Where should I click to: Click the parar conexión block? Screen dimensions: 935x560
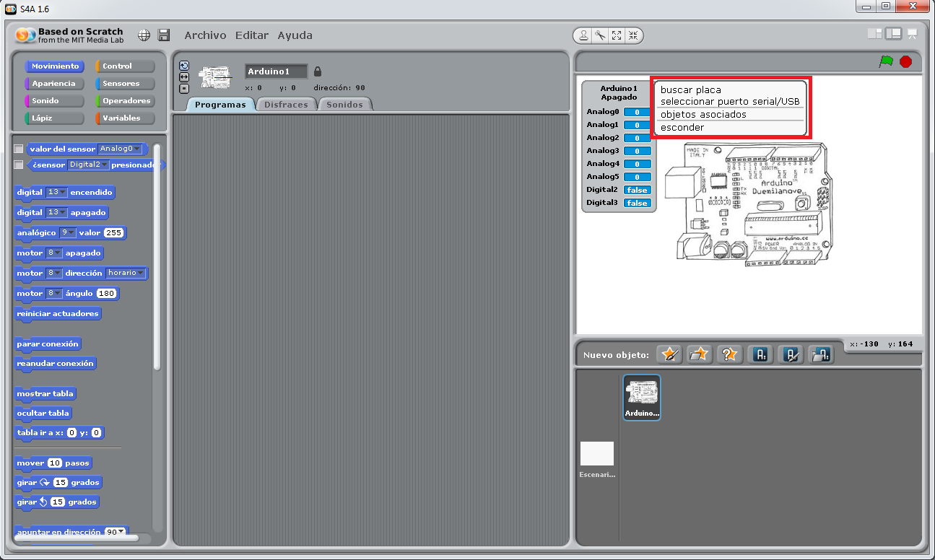click(x=48, y=344)
